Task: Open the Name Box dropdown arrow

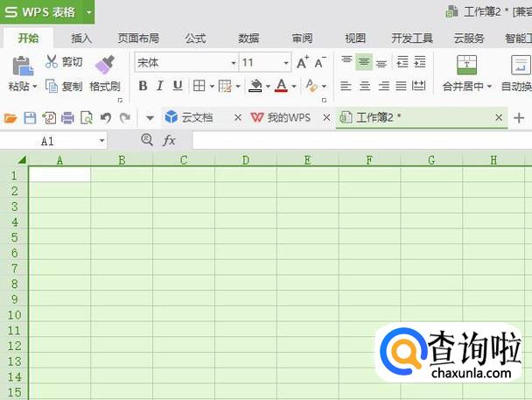Action: 101,140
